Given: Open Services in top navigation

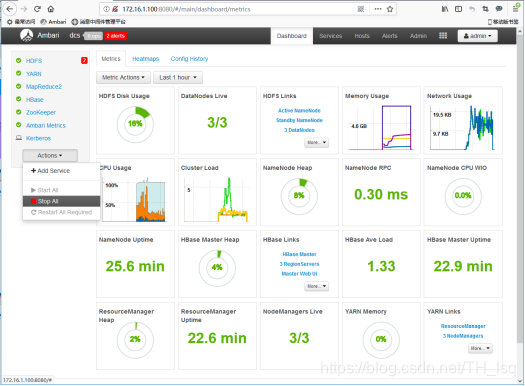Looking at the screenshot, I should coord(330,36).
